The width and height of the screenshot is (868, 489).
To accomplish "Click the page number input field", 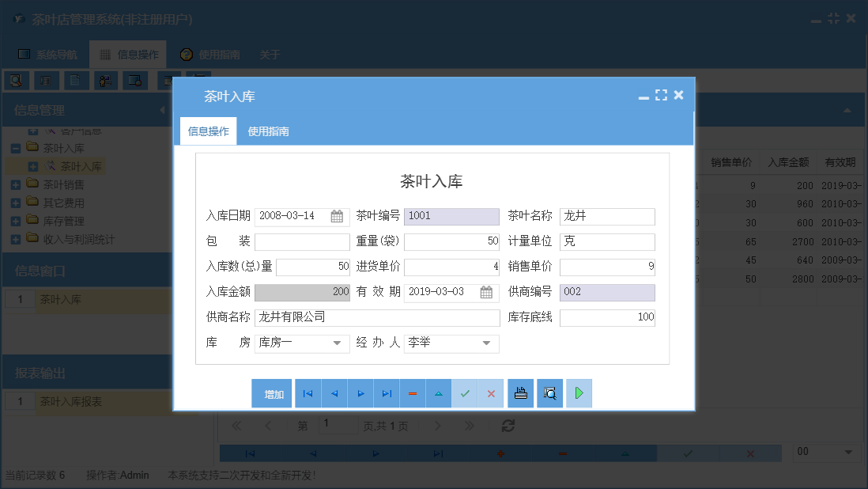I will (x=338, y=425).
